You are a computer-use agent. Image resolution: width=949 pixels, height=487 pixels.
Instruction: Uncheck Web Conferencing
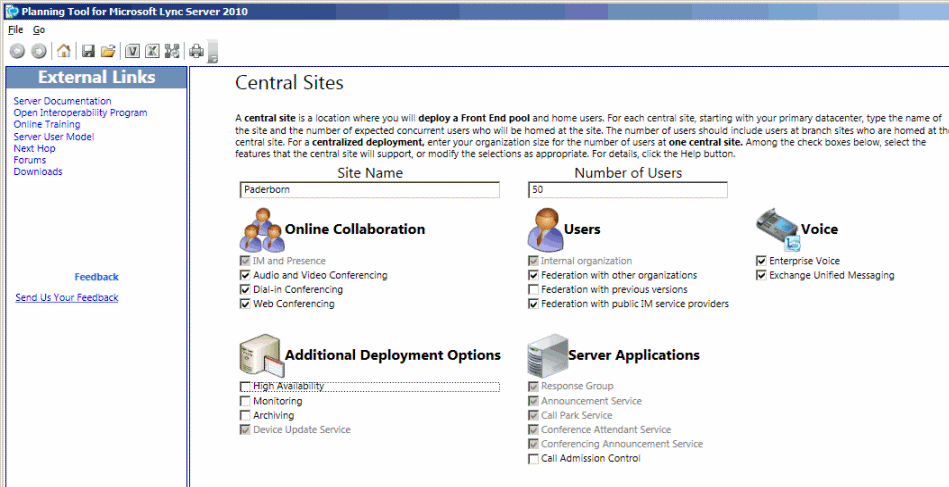pos(245,304)
